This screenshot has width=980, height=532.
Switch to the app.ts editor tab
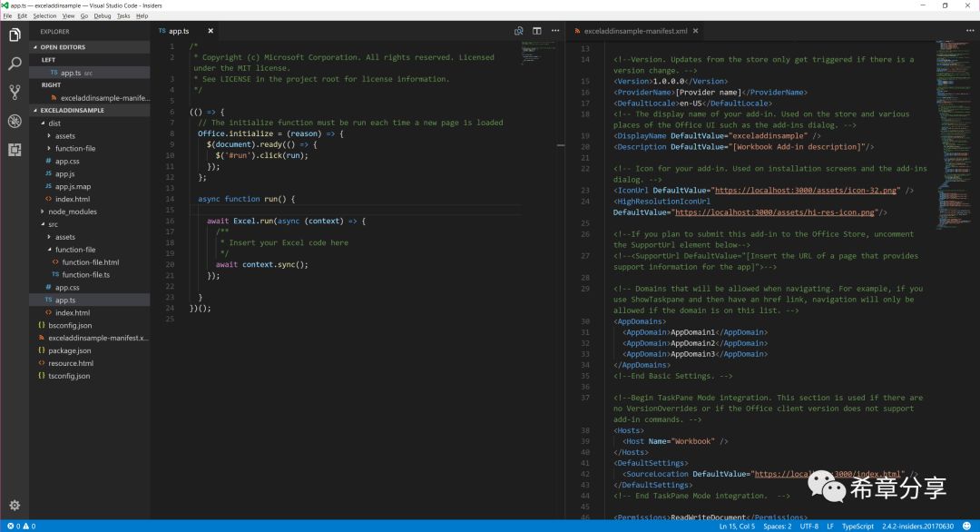179,31
